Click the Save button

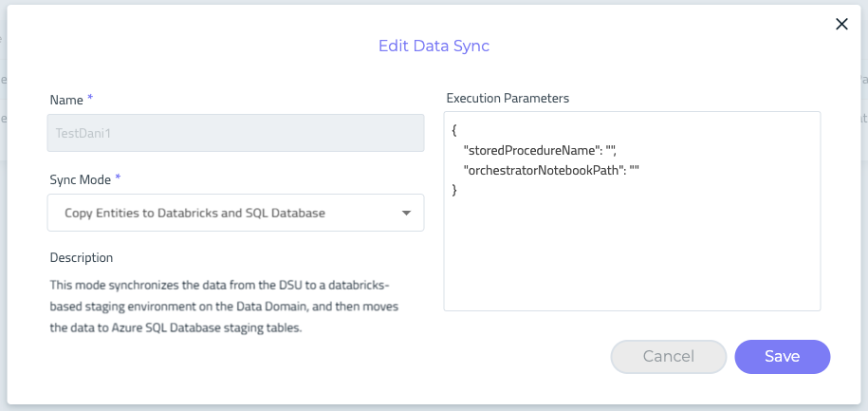pos(782,357)
